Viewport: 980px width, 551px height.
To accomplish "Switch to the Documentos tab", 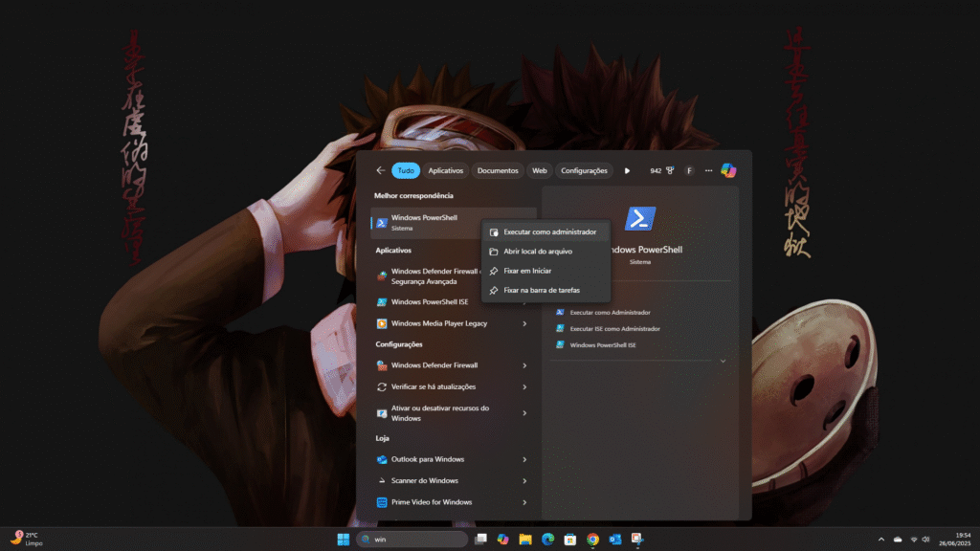I will [x=498, y=170].
